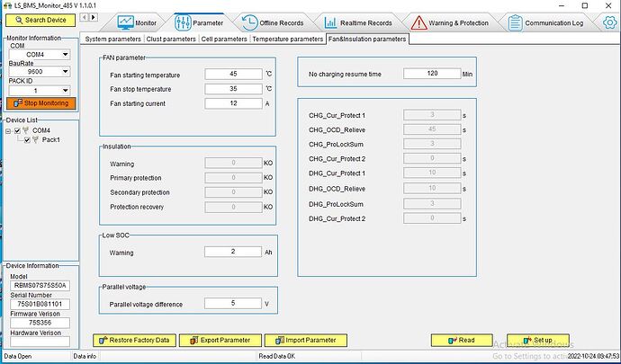The width and height of the screenshot is (621, 364).
Task: Select the Fan&Insulation parameters sub-tab
Action: click(367, 40)
